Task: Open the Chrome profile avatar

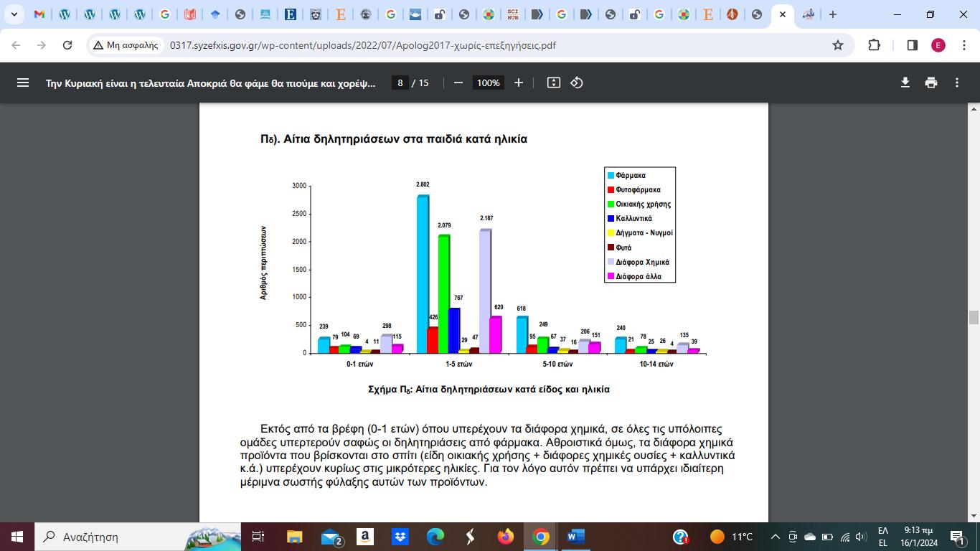Action: click(x=938, y=45)
